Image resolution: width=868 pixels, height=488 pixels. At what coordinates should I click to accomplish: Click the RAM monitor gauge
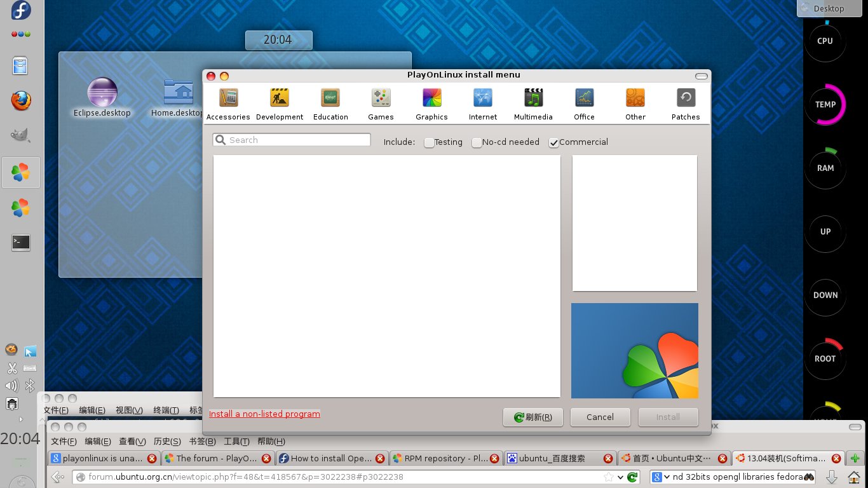pyautogui.click(x=825, y=168)
